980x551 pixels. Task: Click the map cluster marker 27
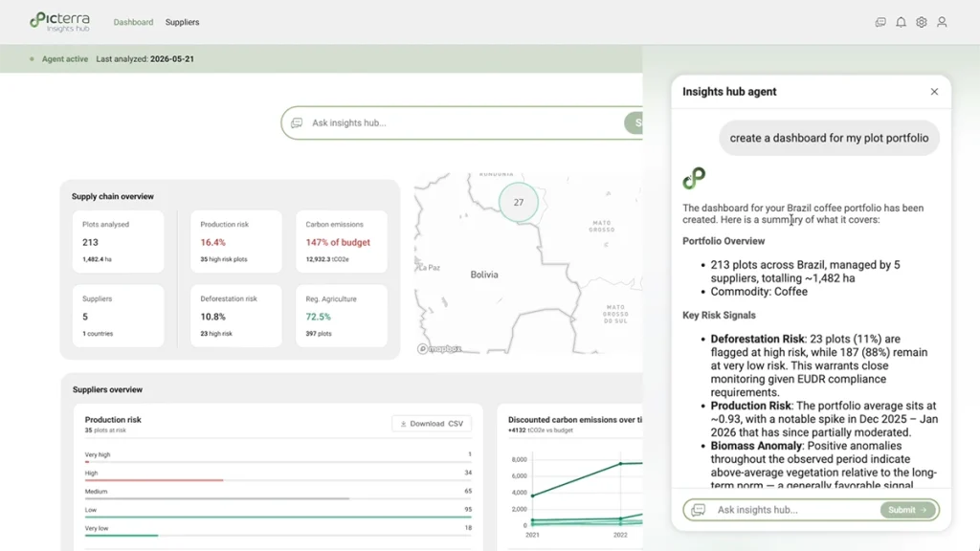point(518,203)
